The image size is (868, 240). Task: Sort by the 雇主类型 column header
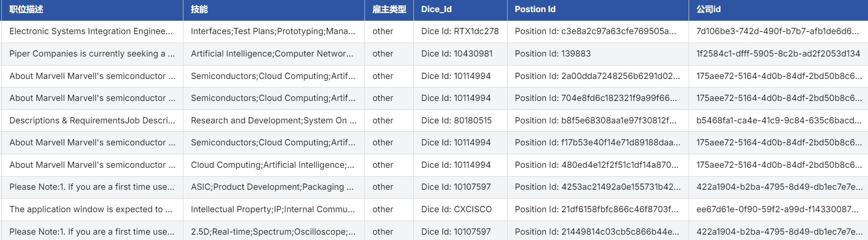(x=389, y=9)
